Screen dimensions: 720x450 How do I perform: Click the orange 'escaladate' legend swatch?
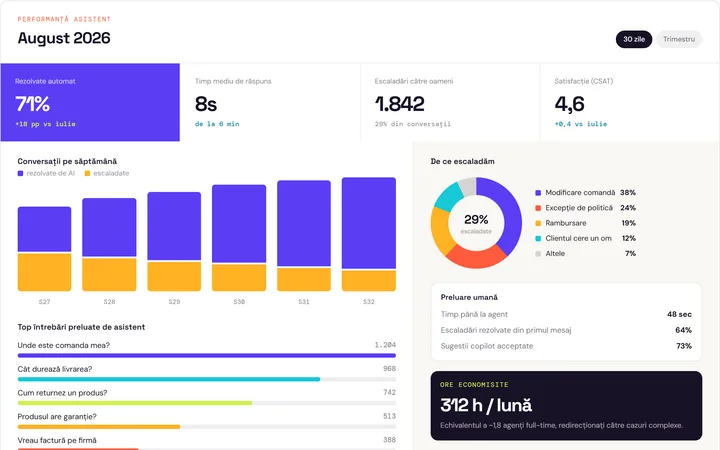[x=87, y=174]
